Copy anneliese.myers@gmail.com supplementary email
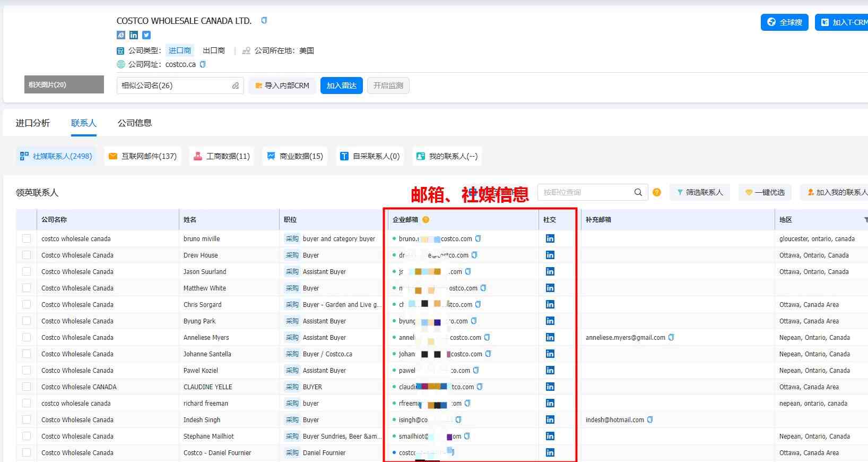868x462 pixels. pos(671,337)
